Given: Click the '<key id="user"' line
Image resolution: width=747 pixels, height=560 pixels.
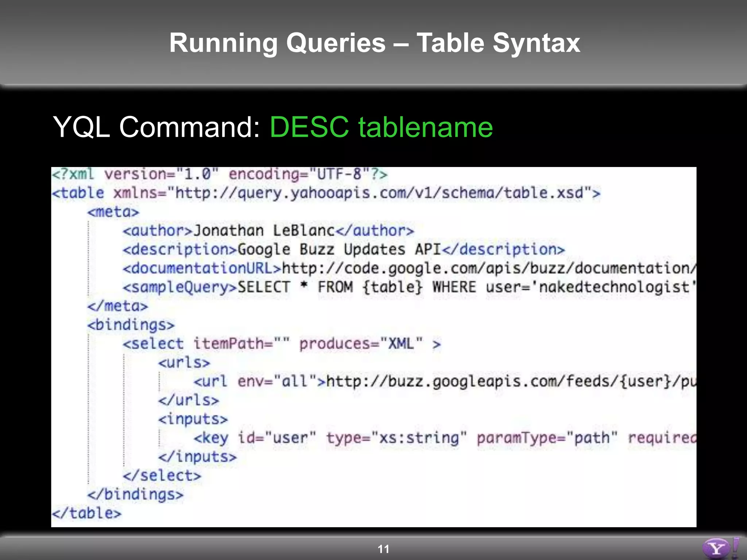Looking at the screenshot, I should [x=445, y=438].
